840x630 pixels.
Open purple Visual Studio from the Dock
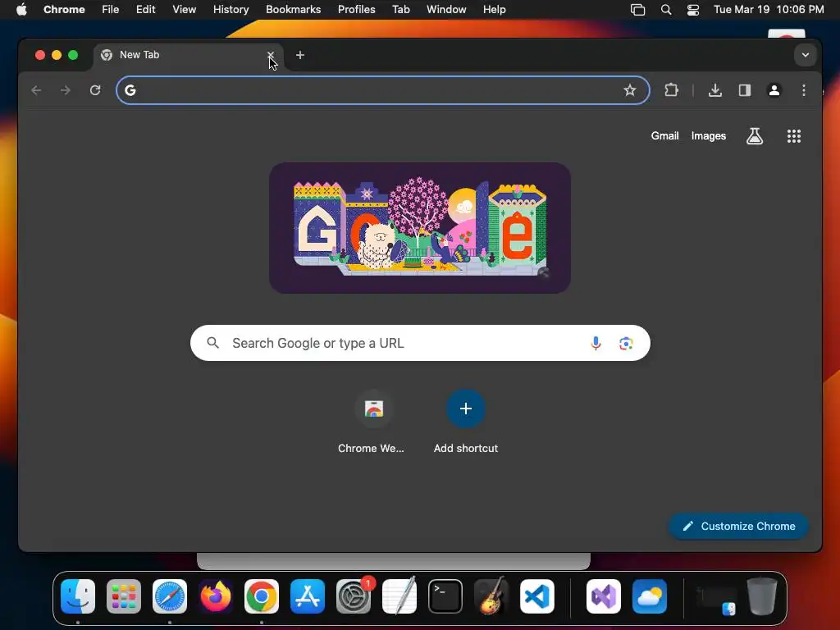(604, 596)
